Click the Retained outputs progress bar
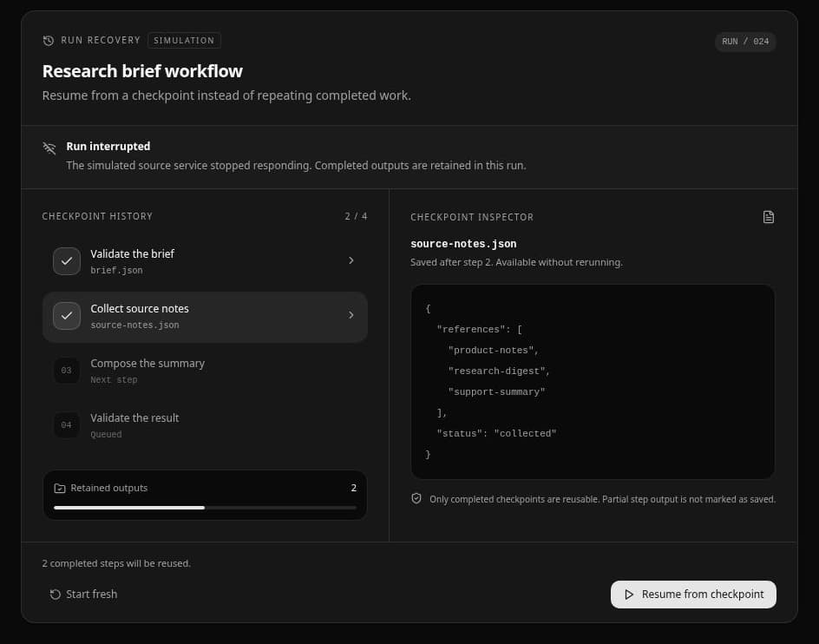819x644 pixels. click(205, 508)
